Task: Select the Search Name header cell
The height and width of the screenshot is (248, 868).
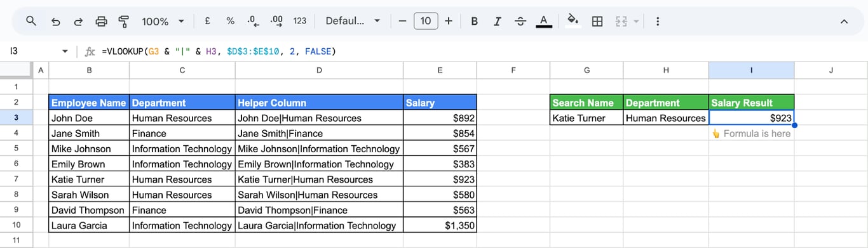Action: pos(587,103)
